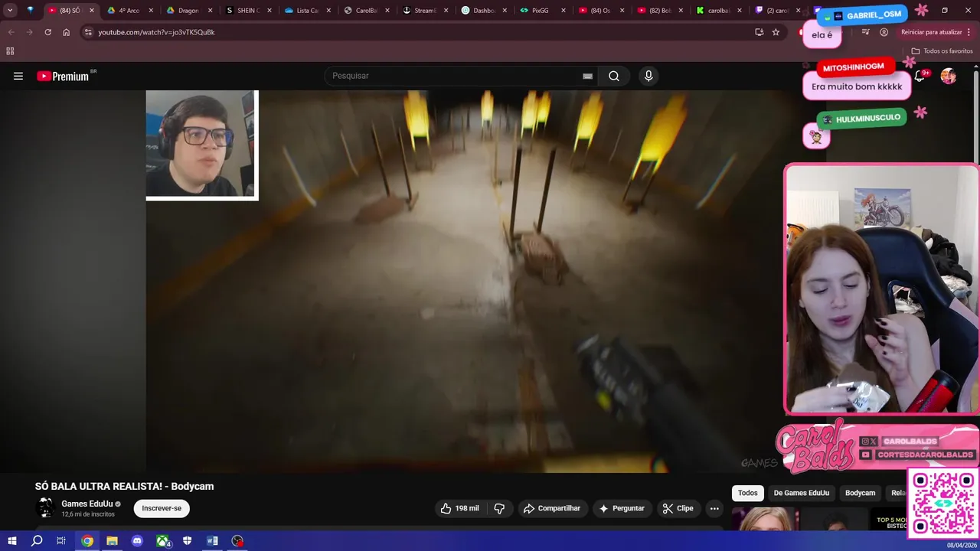Open the on-screen keyboard icon in search box
Screen dimensions: 980x551
[587, 76]
